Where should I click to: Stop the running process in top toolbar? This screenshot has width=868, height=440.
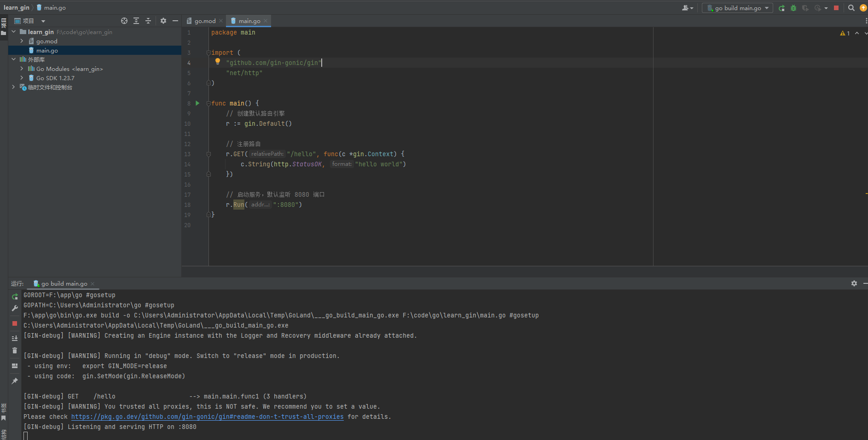click(836, 8)
